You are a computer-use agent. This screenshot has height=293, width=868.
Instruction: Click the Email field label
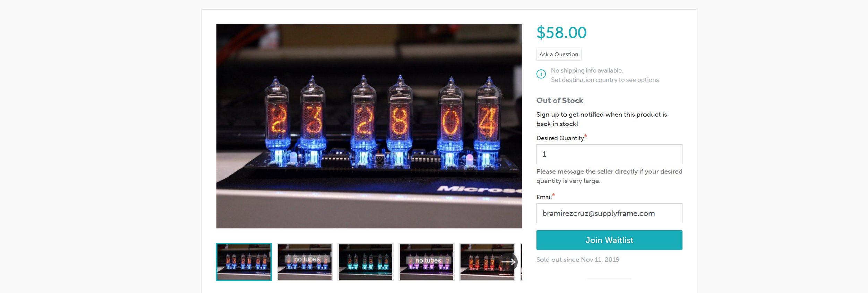pyautogui.click(x=544, y=197)
